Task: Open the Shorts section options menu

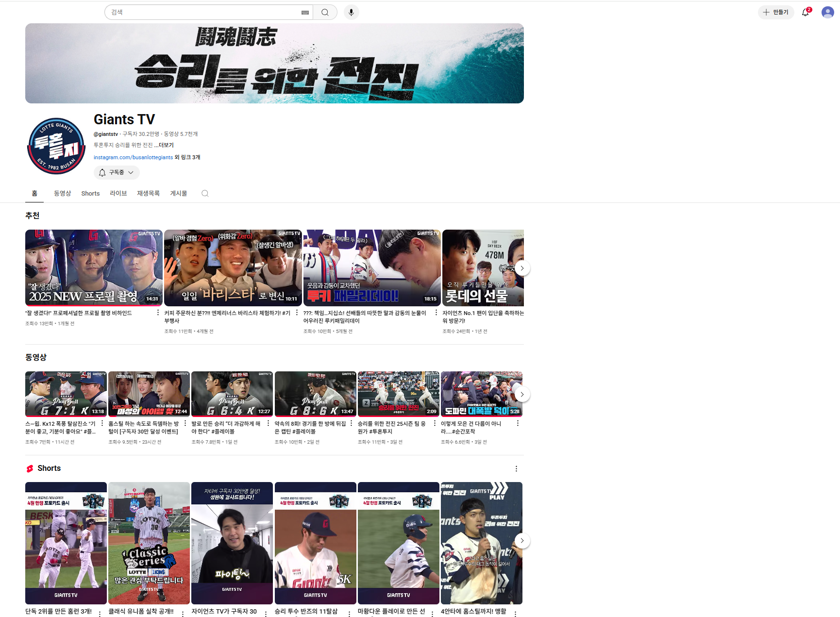Action: 516,468
